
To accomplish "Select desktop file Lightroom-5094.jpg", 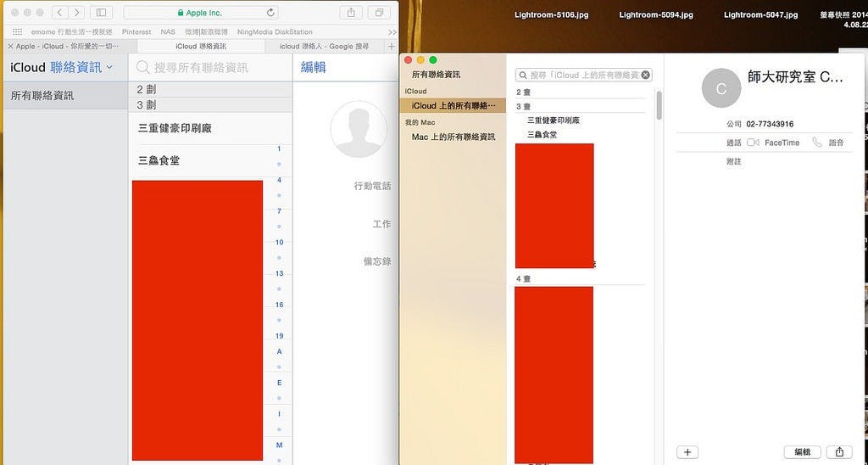I will coord(656,15).
